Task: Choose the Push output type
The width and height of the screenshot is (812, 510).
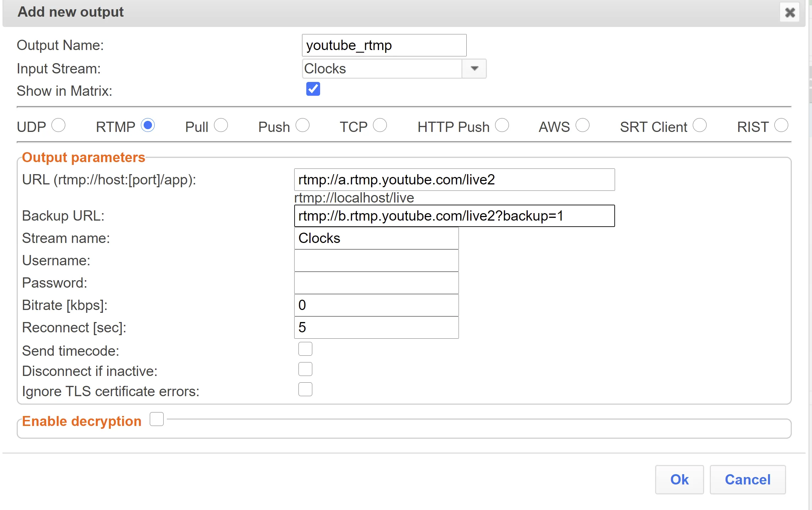Action: pos(303,125)
